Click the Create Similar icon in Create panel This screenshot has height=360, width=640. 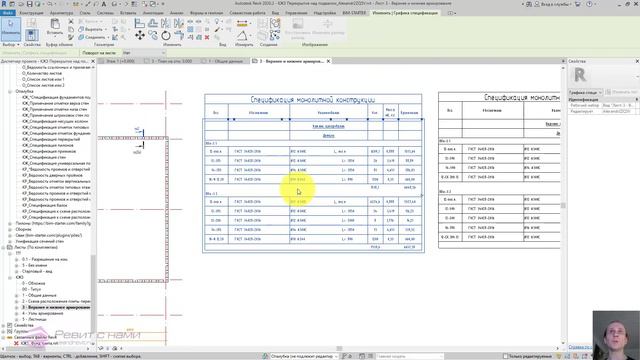(x=274, y=36)
